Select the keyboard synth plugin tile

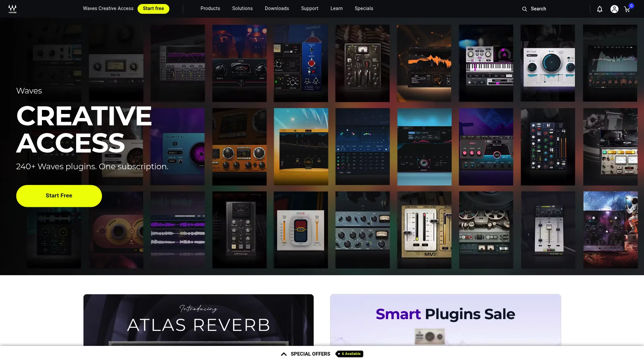486,63
